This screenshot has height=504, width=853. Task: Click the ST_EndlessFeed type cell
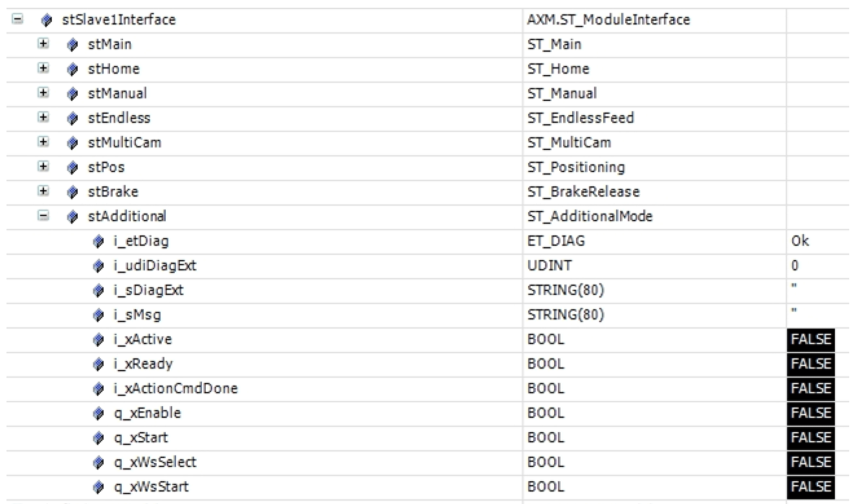click(580, 118)
